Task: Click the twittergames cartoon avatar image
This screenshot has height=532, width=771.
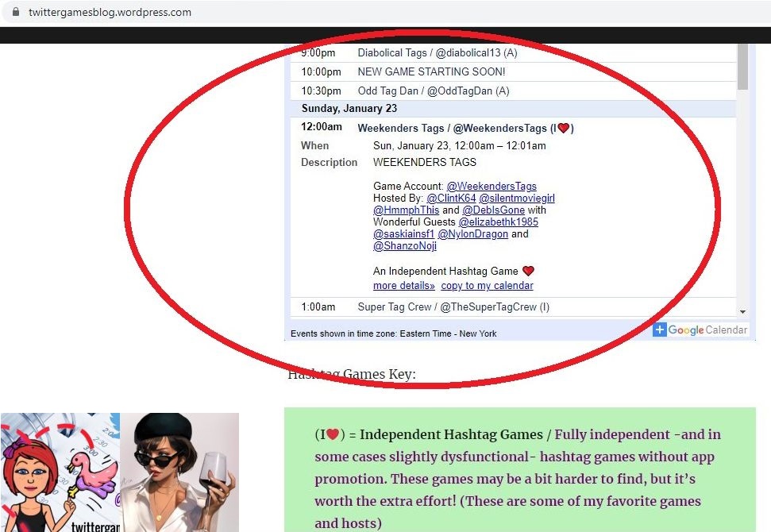Action: pyautogui.click(x=60, y=472)
